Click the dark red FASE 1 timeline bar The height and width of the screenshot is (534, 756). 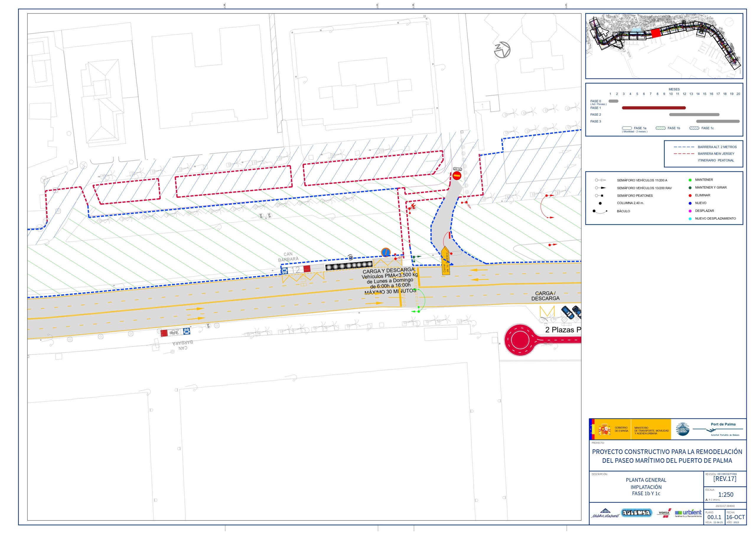[x=654, y=108]
